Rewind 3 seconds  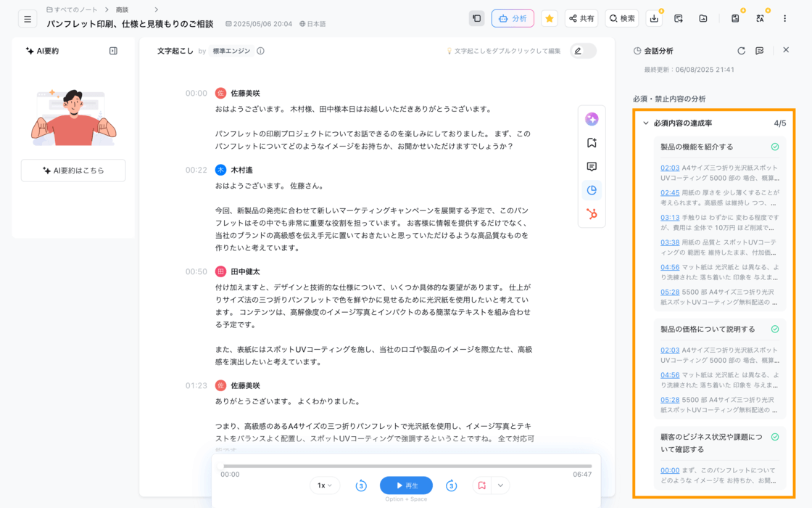[x=361, y=486]
